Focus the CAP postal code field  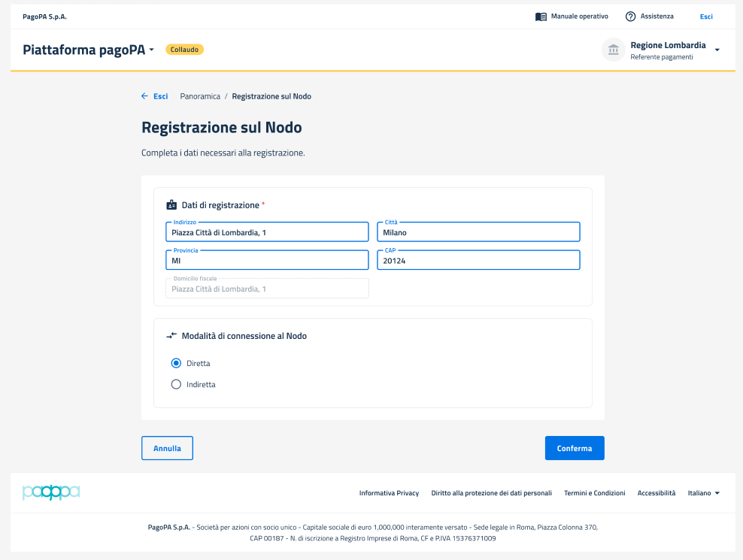point(478,261)
